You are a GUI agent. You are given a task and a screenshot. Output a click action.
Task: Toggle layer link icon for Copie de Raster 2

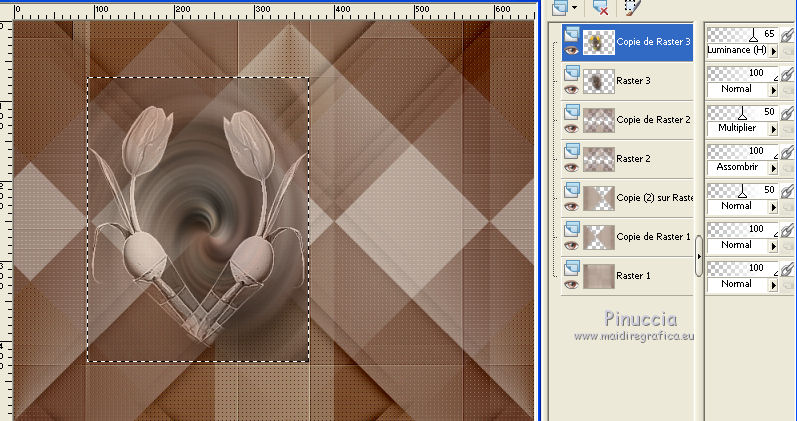click(787, 113)
